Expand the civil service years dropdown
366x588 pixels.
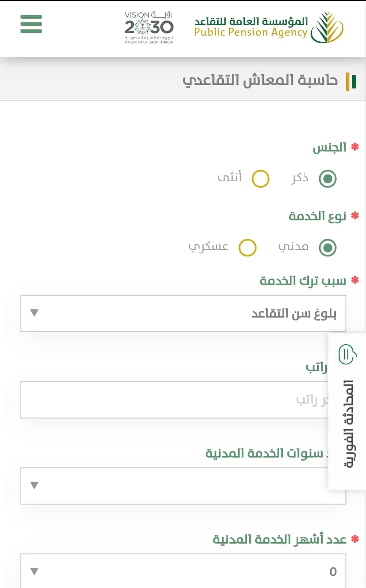[x=183, y=486]
